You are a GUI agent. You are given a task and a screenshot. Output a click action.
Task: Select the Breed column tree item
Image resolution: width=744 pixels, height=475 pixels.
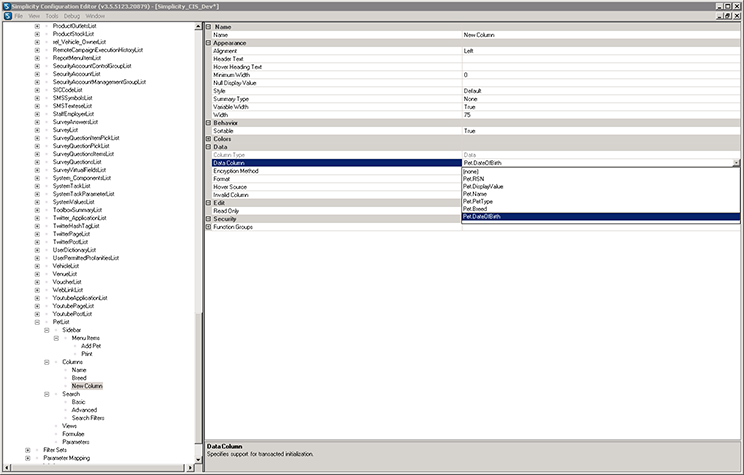(79, 378)
